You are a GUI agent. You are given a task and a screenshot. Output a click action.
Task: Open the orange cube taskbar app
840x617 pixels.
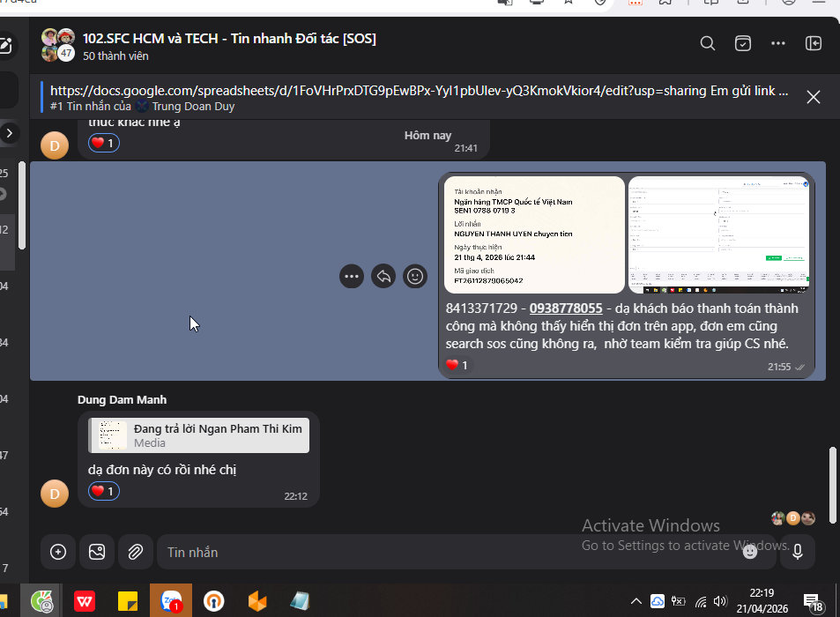(x=257, y=601)
